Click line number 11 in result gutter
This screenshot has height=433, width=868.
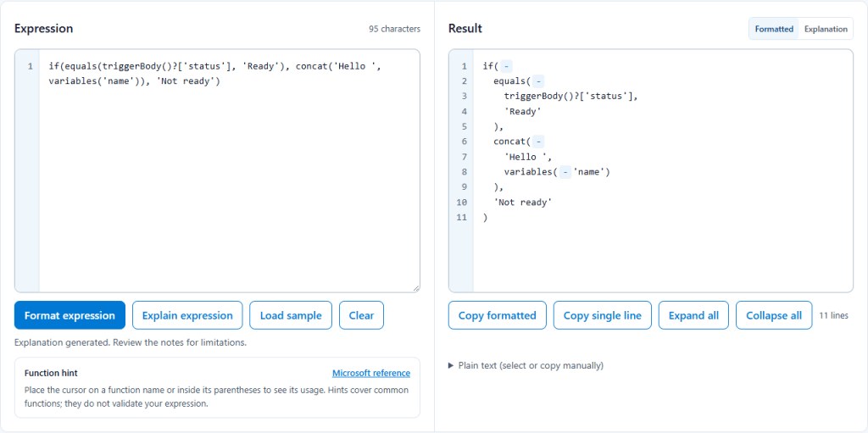click(x=462, y=218)
